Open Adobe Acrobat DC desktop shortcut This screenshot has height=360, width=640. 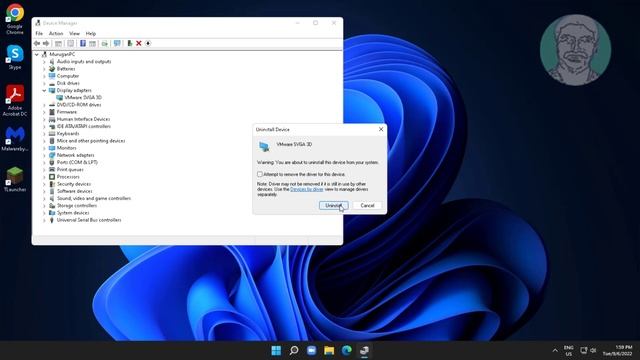pos(15,100)
